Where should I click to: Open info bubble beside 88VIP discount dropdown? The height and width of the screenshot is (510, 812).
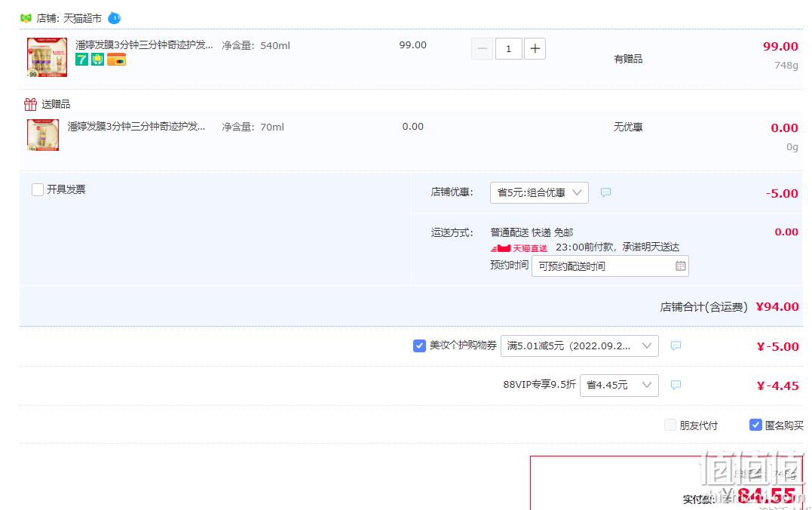[676, 385]
